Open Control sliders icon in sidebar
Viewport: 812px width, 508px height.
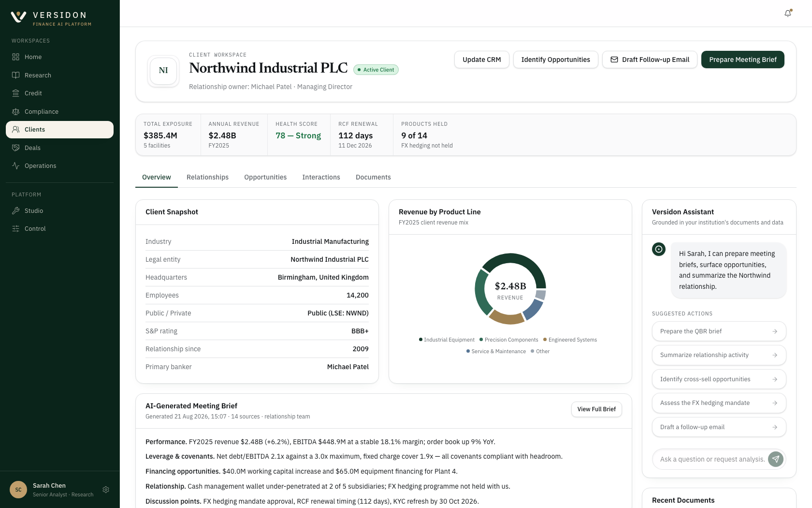[15, 229]
